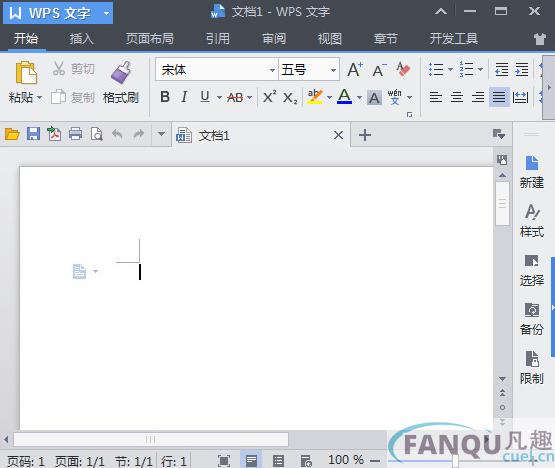
Task: Expand the Paste options arrow
Action: (x=39, y=97)
